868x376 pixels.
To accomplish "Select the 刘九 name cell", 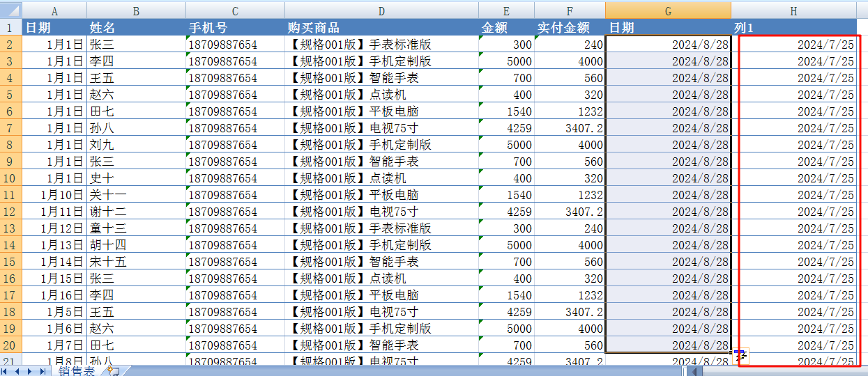I will coord(136,145).
